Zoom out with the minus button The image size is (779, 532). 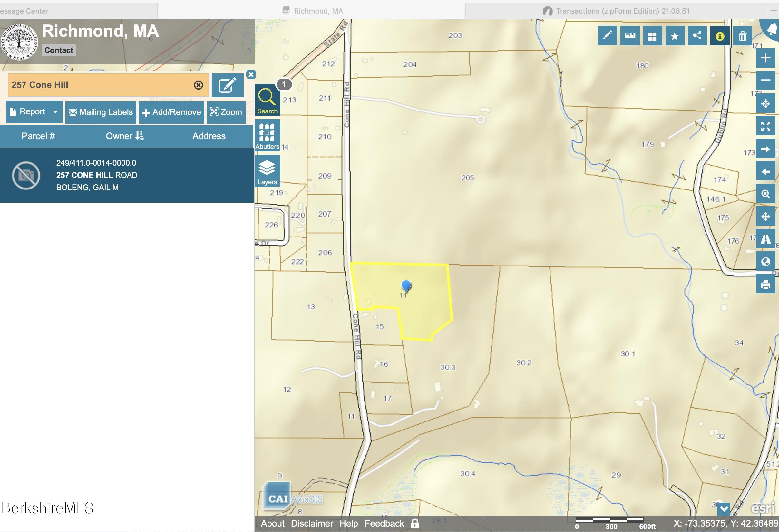point(765,80)
